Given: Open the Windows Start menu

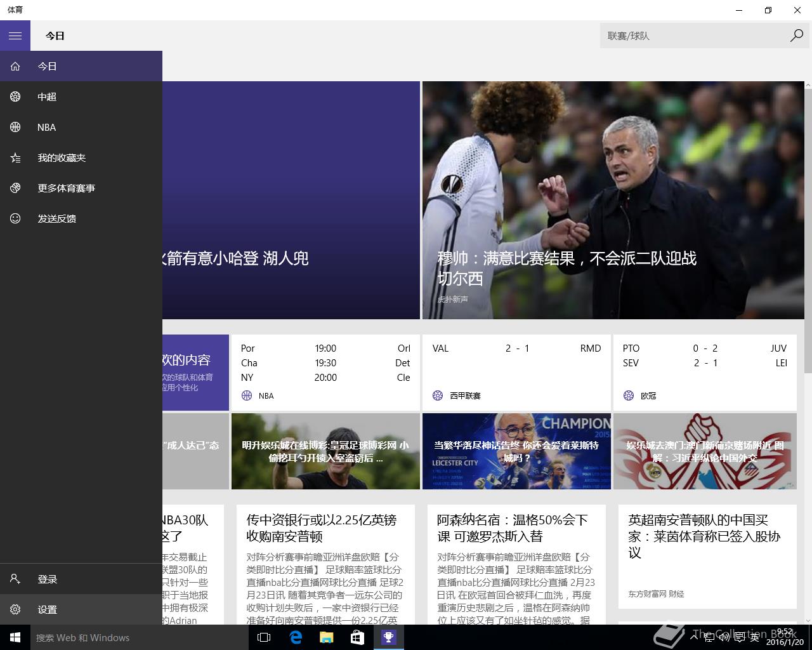Looking at the screenshot, I should (15, 637).
